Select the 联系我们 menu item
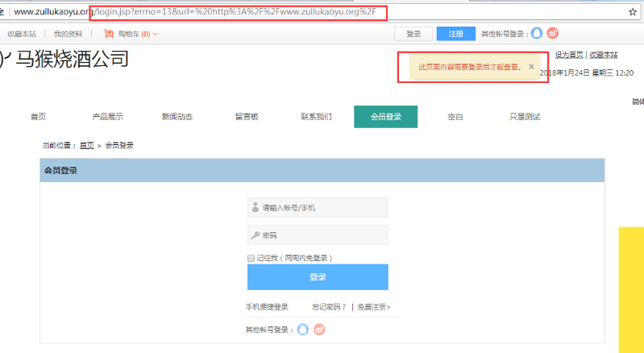644x353 pixels. 316,117
